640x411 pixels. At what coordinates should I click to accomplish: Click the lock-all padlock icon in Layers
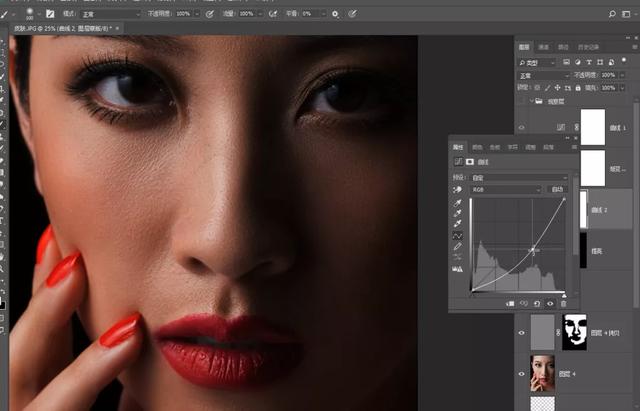(578, 88)
